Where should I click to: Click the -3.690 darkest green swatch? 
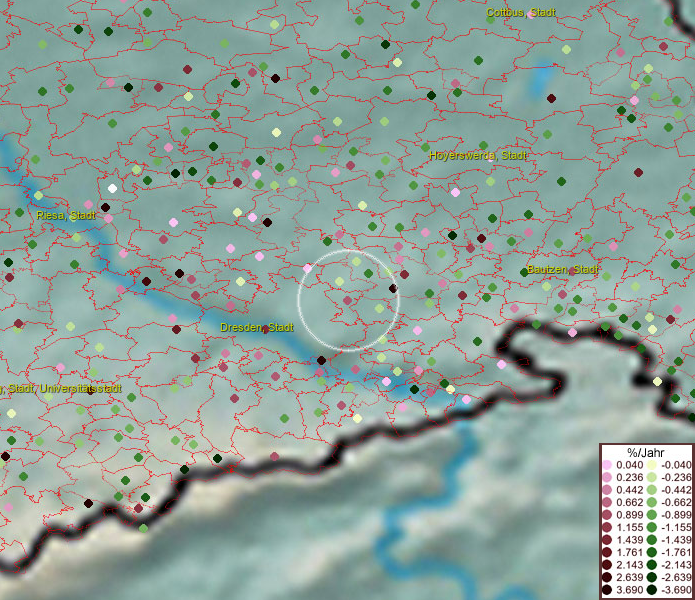(x=652, y=590)
